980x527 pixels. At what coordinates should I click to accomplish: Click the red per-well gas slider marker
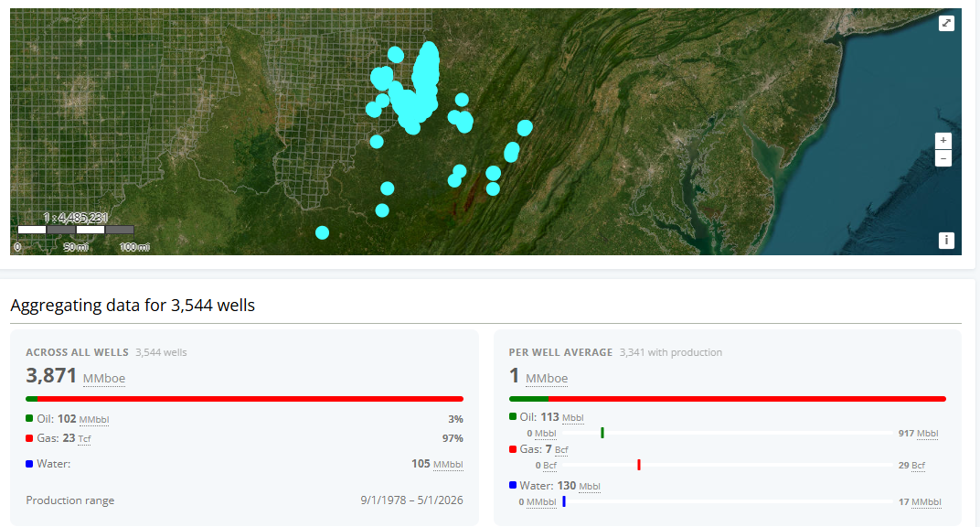coord(639,465)
